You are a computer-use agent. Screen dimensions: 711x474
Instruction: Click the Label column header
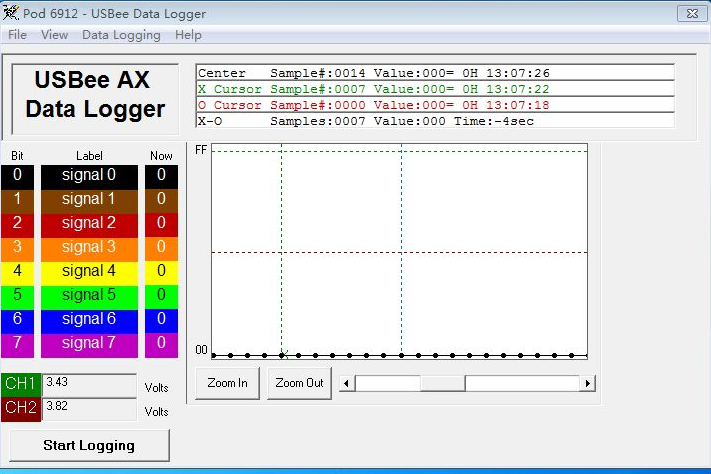coord(89,156)
